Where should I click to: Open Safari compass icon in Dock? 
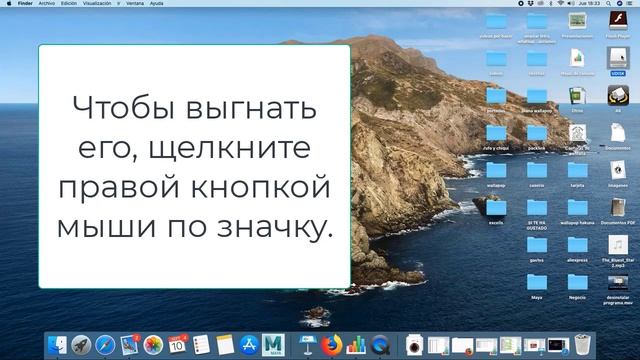click(105, 345)
